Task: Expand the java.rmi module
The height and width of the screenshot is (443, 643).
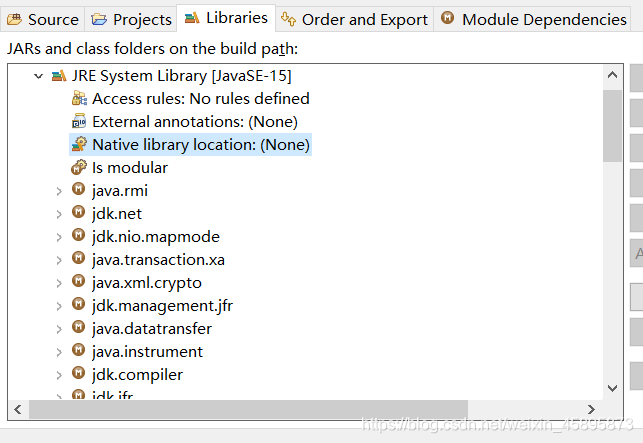Action: click(59, 191)
